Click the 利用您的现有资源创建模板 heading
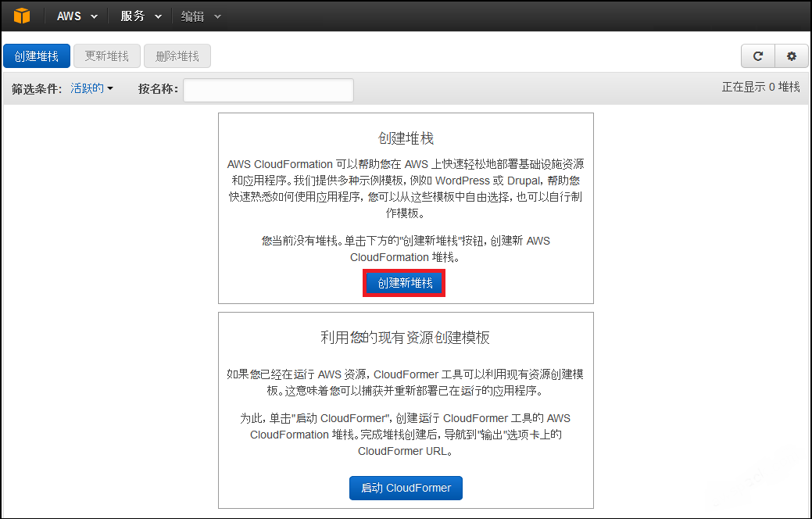 (x=405, y=338)
